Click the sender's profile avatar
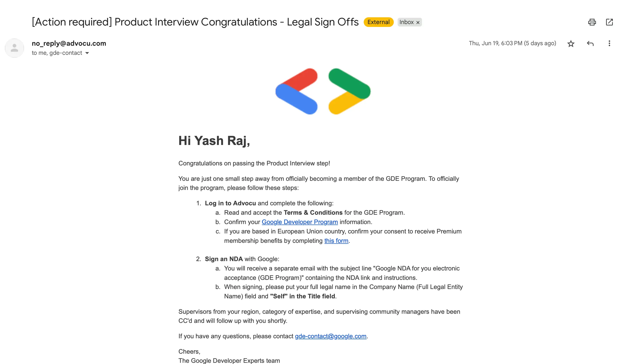The height and width of the screenshot is (364, 621). (x=14, y=48)
